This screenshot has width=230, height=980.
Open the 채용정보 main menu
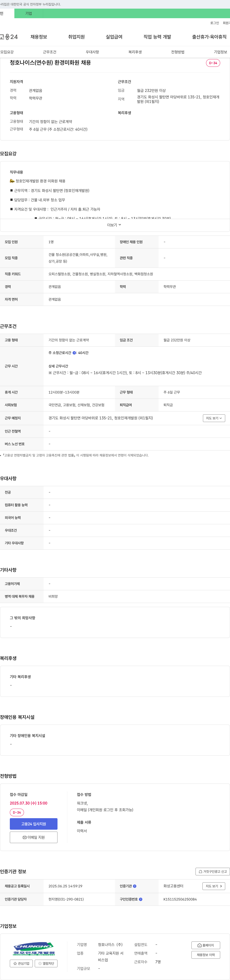39,37
